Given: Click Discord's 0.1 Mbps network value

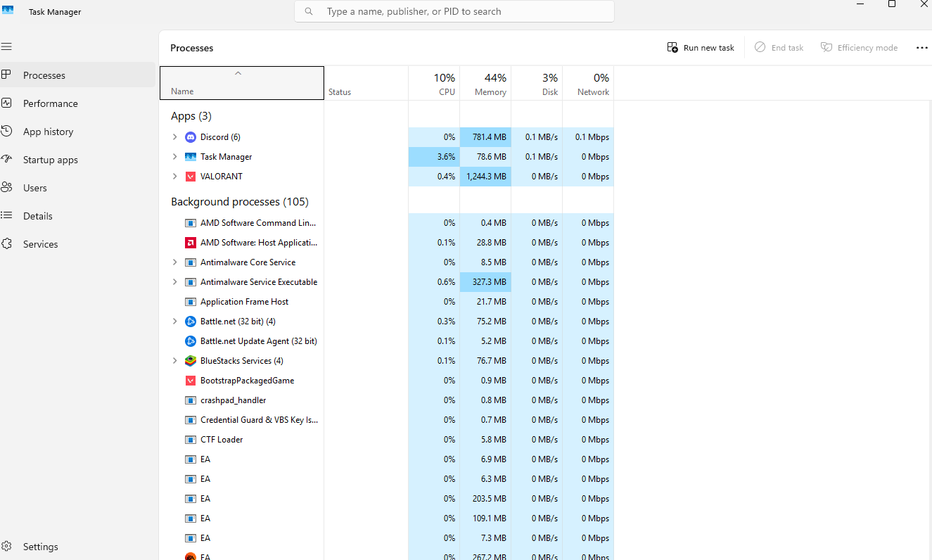Looking at the screenshot, I should tap(588, 137).
